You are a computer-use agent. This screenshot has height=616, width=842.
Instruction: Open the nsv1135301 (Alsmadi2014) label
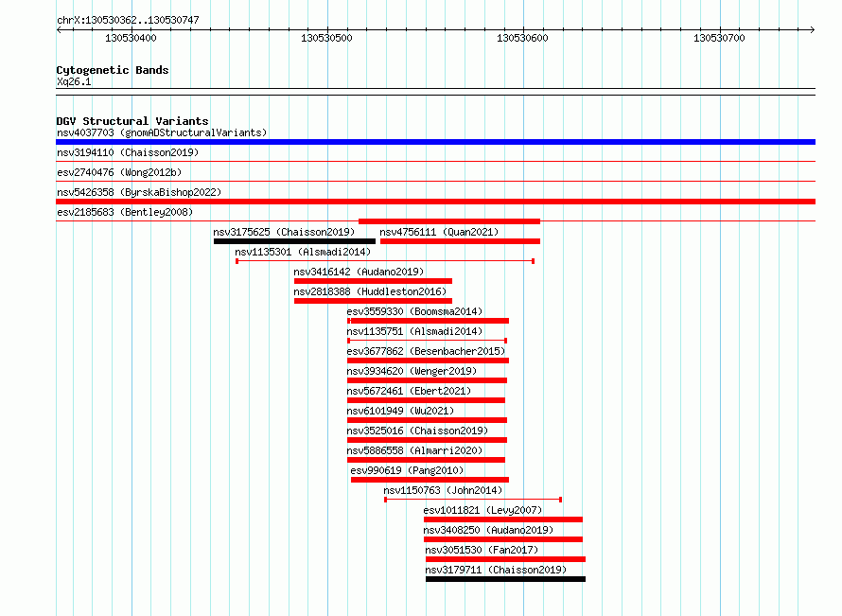303,252
